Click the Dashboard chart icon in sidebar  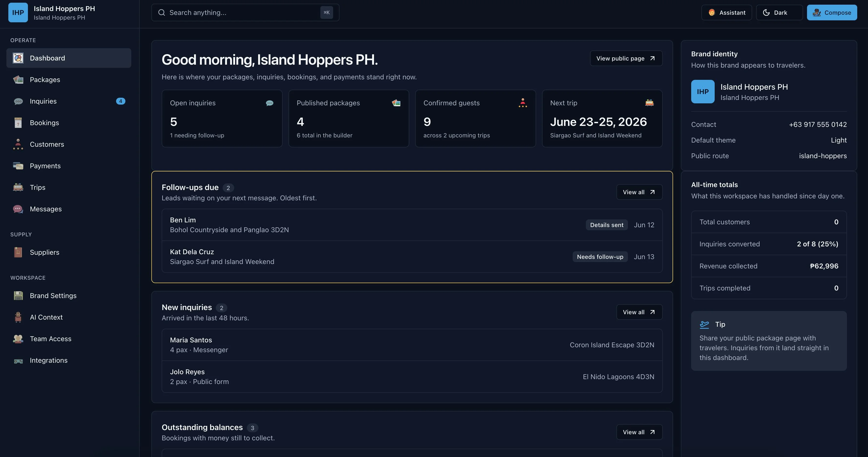click(x=18, y=58)
